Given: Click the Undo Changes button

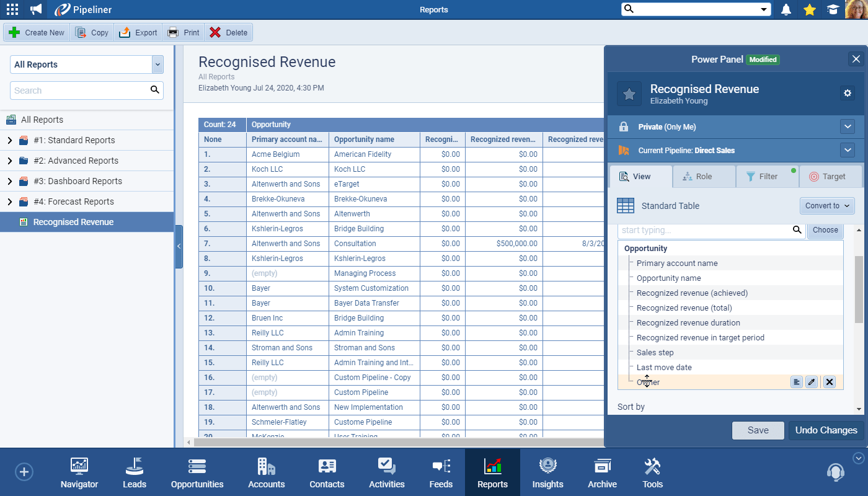Looking at the screenshot, I should [x=826, y=430].
